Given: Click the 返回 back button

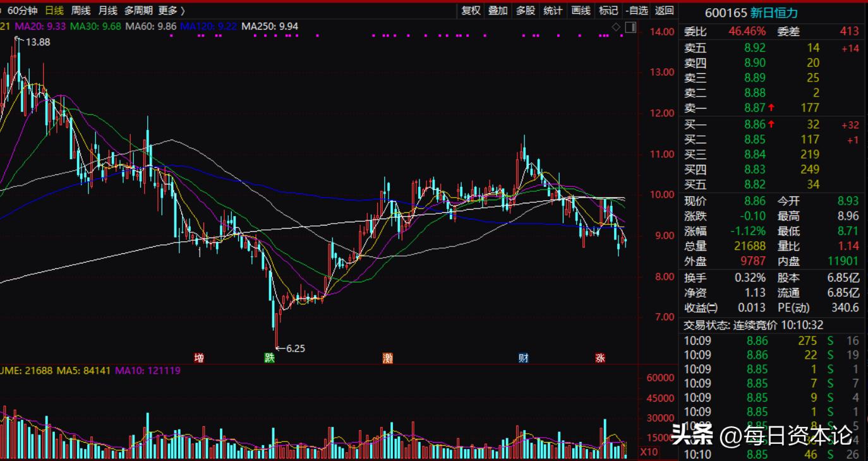Looking at the screenshot, I should pyautogui.click(x=665, y=10).
